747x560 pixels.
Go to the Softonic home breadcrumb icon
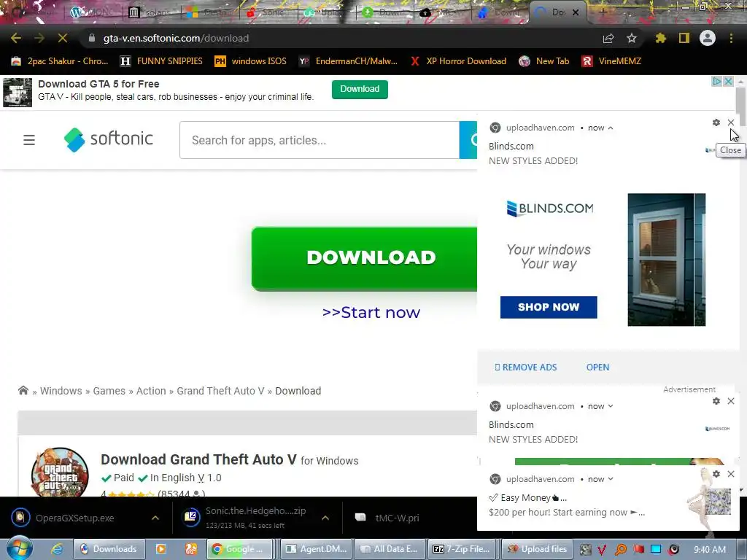(x=23, y=391)
